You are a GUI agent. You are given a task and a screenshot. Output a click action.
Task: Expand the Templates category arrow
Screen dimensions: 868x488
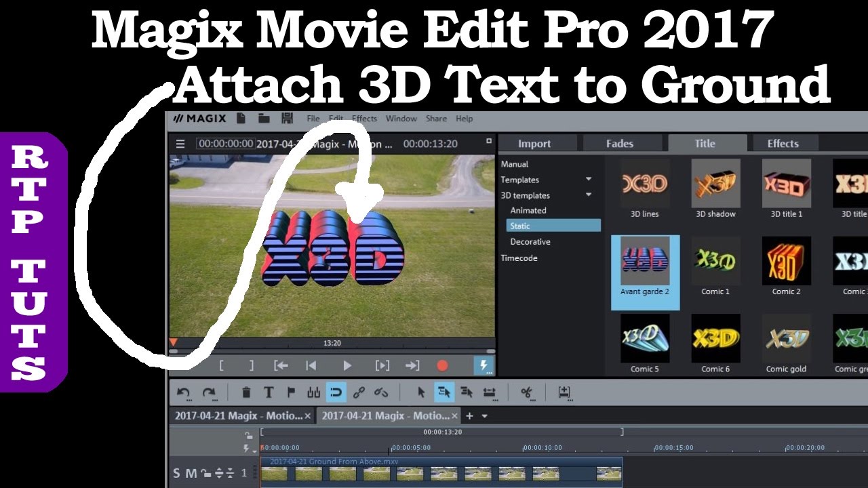[589, 180]
